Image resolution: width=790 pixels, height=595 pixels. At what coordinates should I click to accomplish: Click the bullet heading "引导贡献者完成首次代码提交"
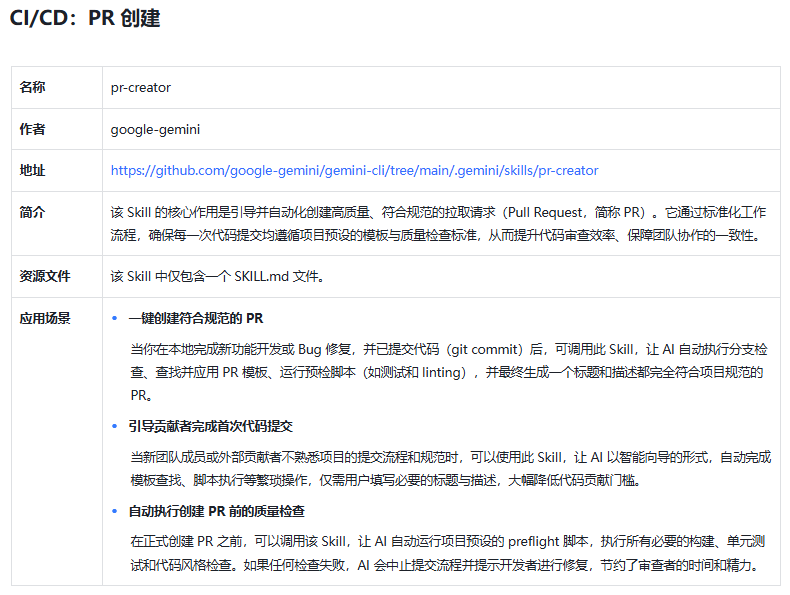tap(211, 426)
